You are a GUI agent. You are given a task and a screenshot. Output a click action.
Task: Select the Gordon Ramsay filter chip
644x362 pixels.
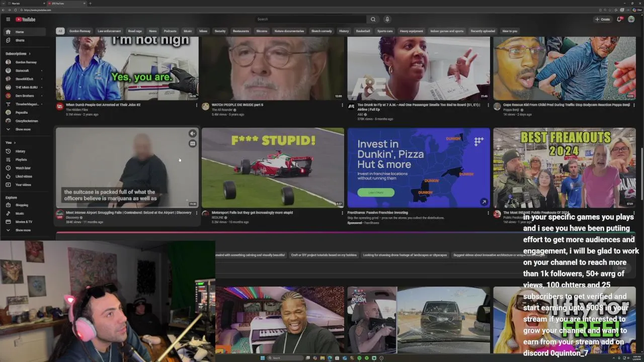click(80, 31)
